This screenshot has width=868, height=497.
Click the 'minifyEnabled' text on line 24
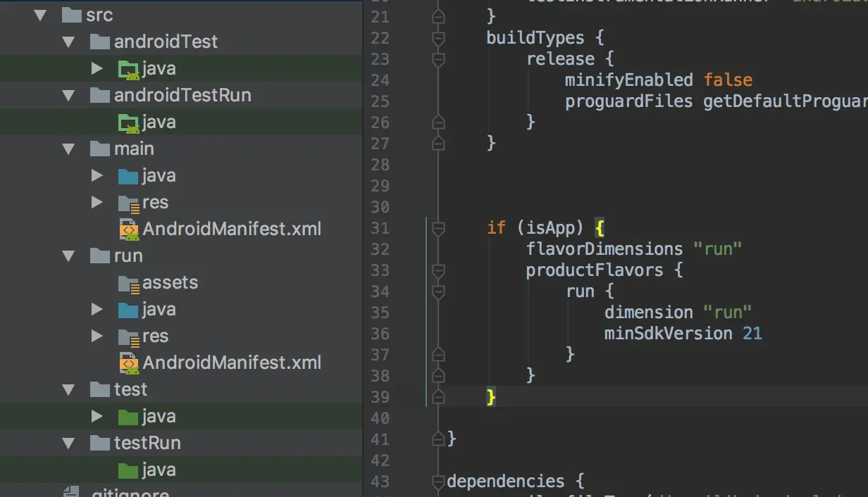click(x=629, y=80)
